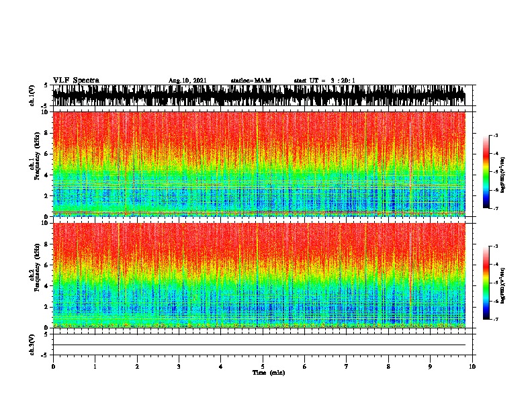Click the time axis tick labeled 8
Image resolution: width=532 pixels, height=411 pixels.
[388, 367]
